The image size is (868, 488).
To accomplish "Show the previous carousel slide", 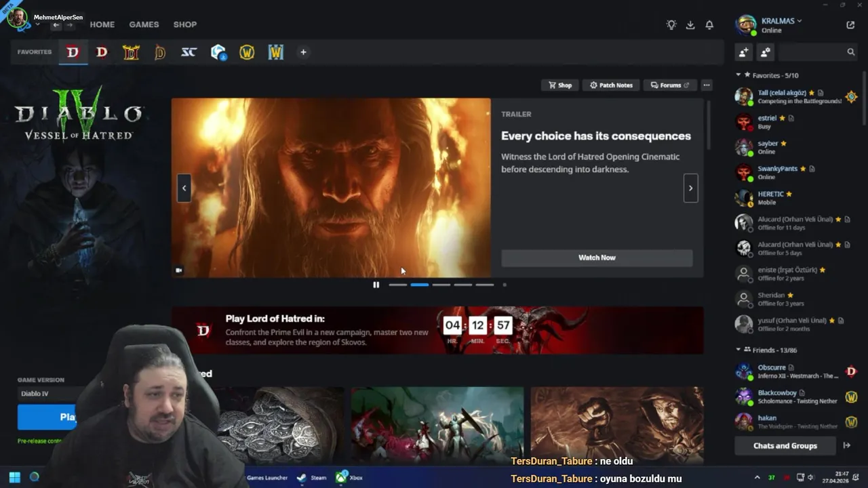I will coord(184,188).
